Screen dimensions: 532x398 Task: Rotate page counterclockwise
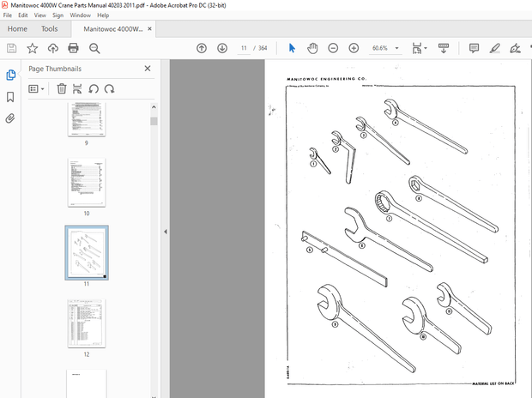click(x=94, y=89)
